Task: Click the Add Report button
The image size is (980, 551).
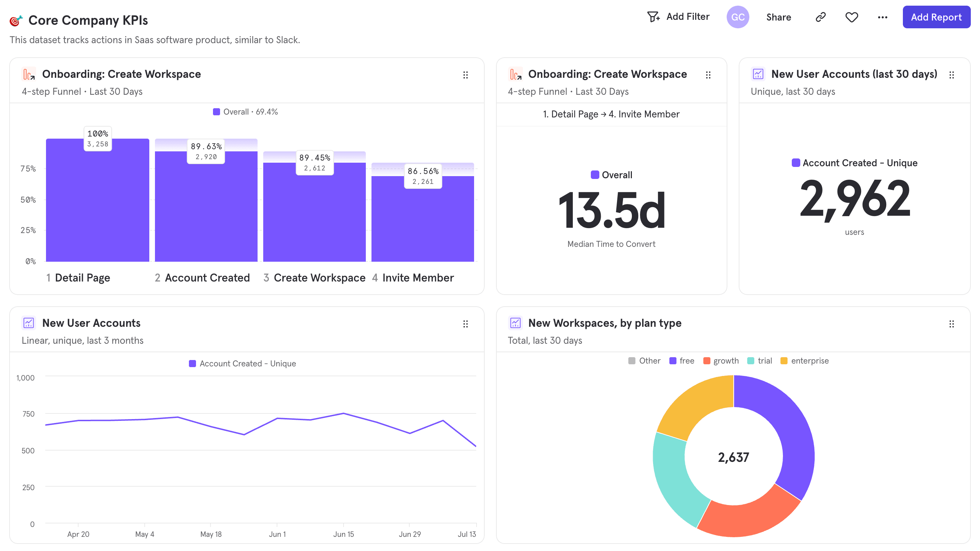Action: 937,17
